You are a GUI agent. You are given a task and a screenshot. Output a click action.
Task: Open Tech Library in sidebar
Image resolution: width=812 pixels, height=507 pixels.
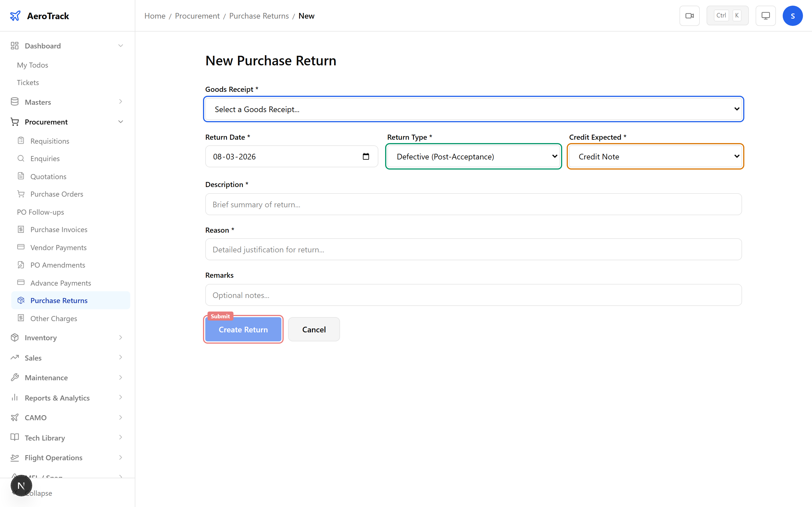(x=45, y=438)
